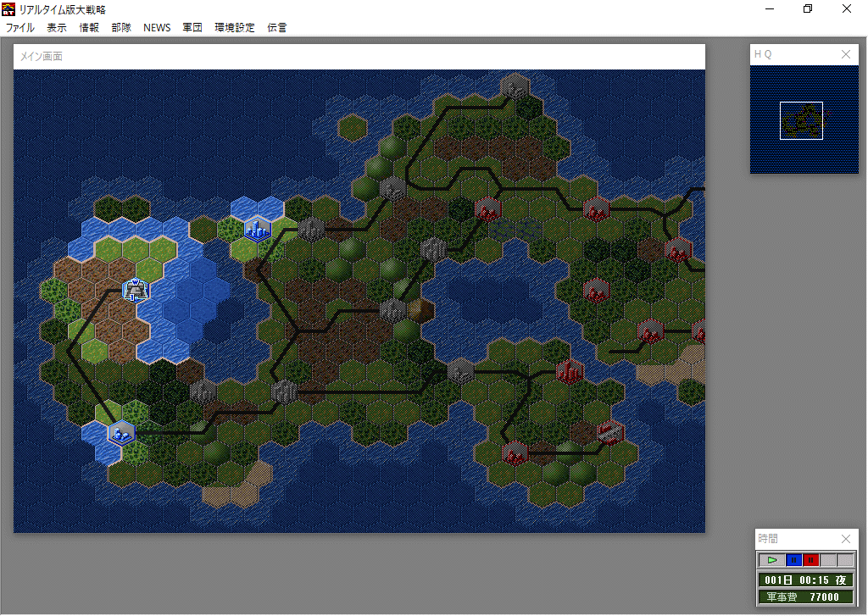Select the blue headquarters building on the map

(136, 290)
